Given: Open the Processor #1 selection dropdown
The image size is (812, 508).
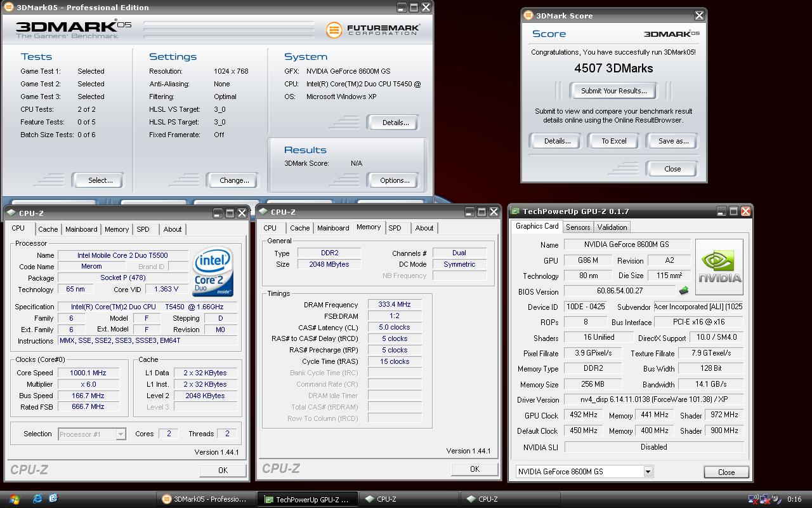Looking at the screenshot, I should coord(121,434).
